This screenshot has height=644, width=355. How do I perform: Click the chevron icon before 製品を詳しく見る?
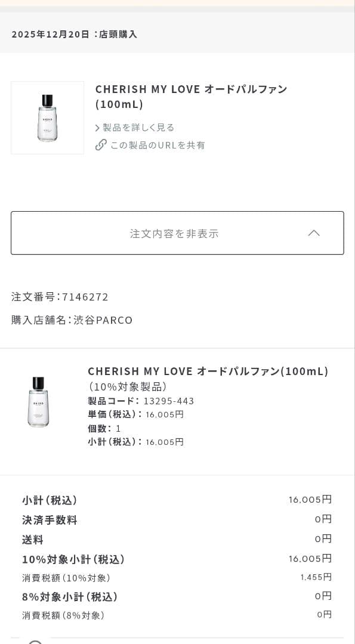coord(97,128)
